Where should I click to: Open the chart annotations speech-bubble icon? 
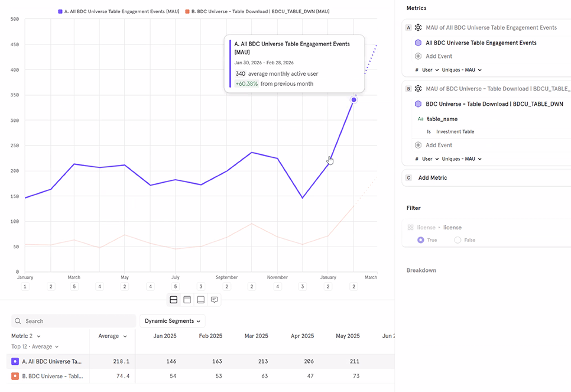coord(214,299)
